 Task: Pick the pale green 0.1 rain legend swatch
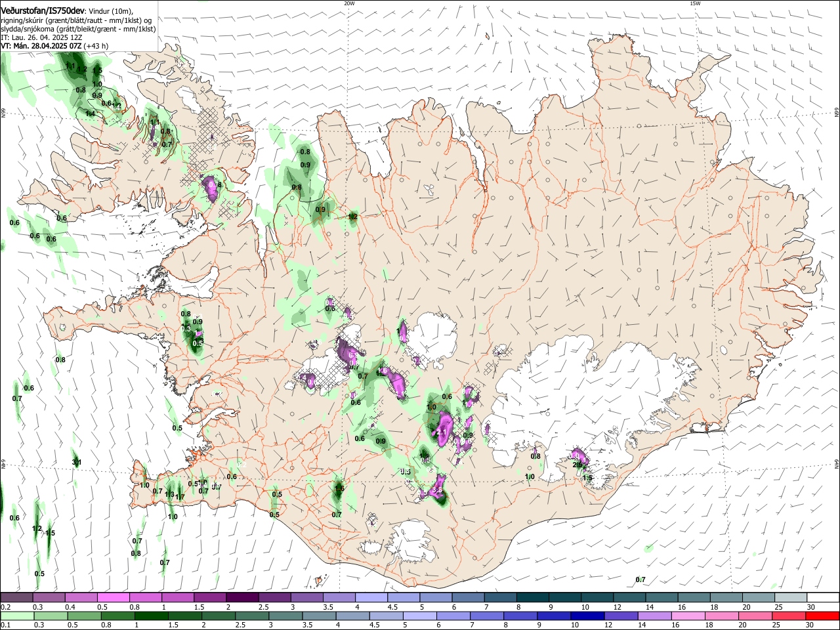(x=16, y=616)
